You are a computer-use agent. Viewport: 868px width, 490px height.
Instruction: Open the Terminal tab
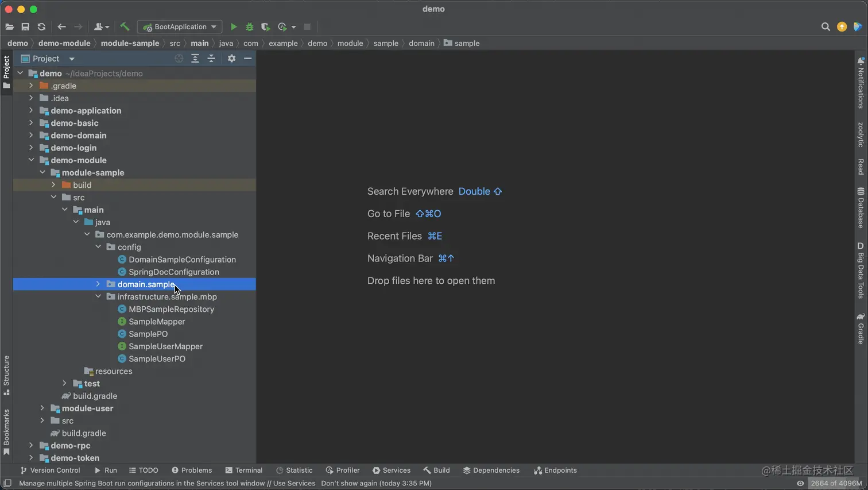click(x=244, y=470)
